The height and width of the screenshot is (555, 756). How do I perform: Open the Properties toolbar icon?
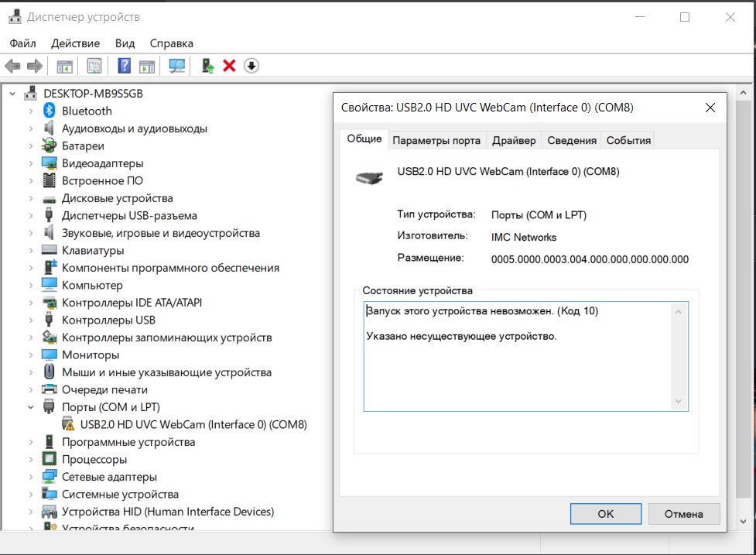click(x=94, y=67)
